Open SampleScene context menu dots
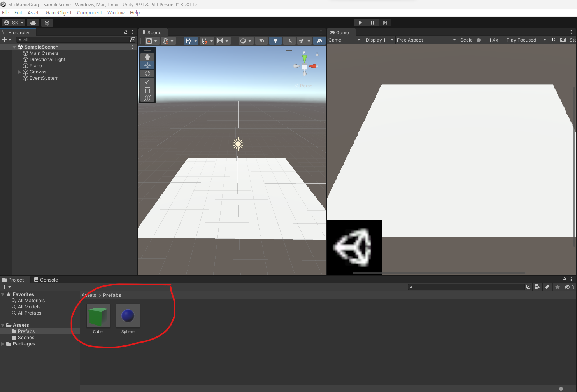 [133, 47]
